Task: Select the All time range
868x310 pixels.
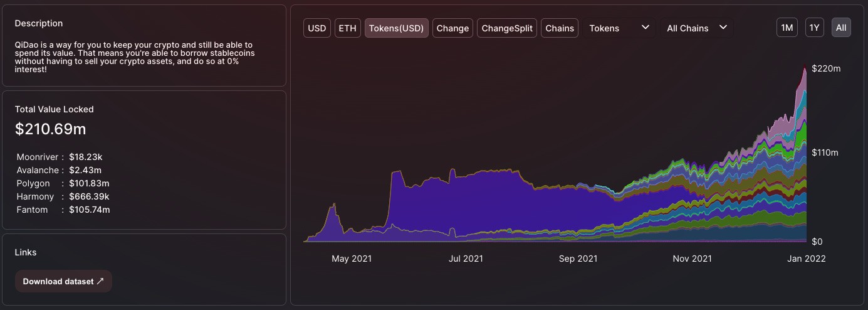Action: click(841, 28)
